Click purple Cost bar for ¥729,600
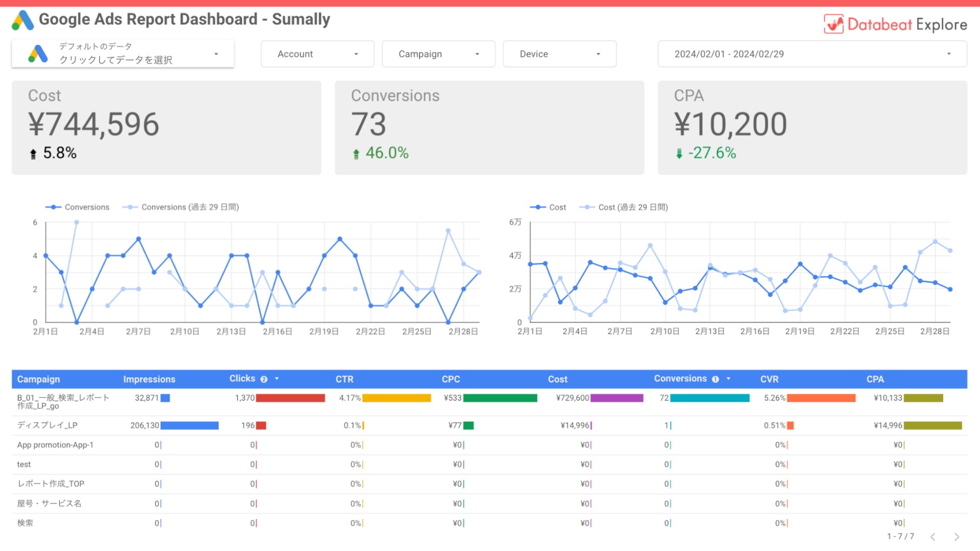The height and width of the screenshot is (551, 980). pos(617,398)
